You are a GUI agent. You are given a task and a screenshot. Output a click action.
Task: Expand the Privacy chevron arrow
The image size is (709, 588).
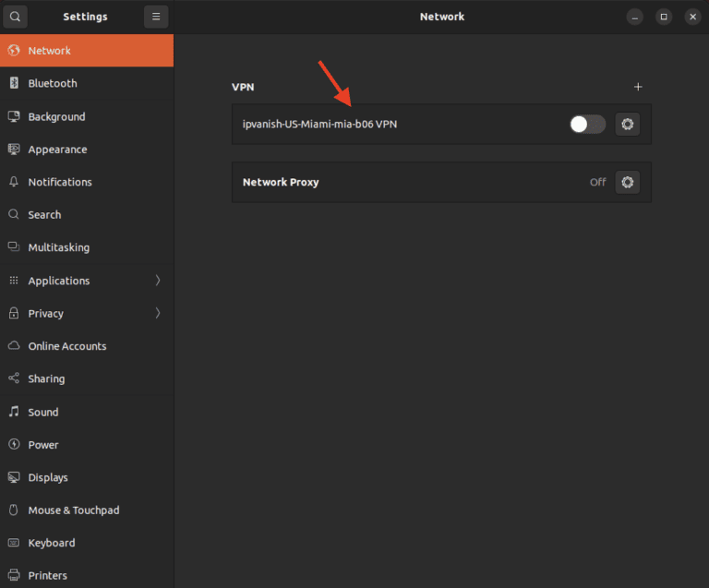tap(158, 313)
